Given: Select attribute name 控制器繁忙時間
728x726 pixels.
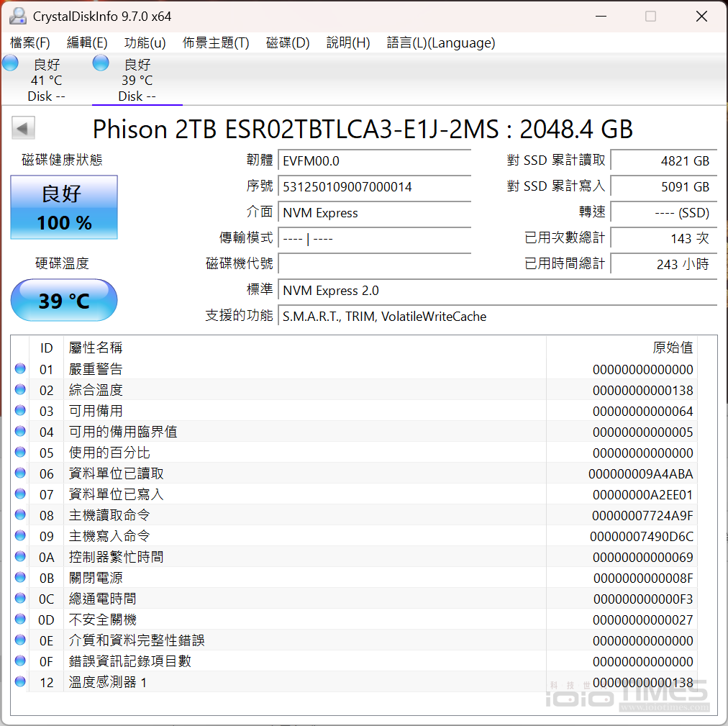Looking at the screenshot, I should [x=116, y=557].
